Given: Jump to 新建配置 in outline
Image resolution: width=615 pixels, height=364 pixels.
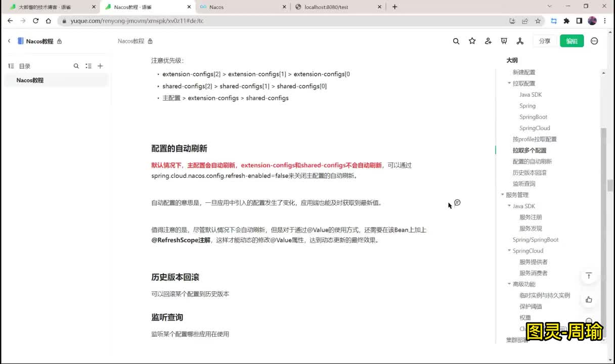Looking at the screenshot, I should (x=524, y=72).
